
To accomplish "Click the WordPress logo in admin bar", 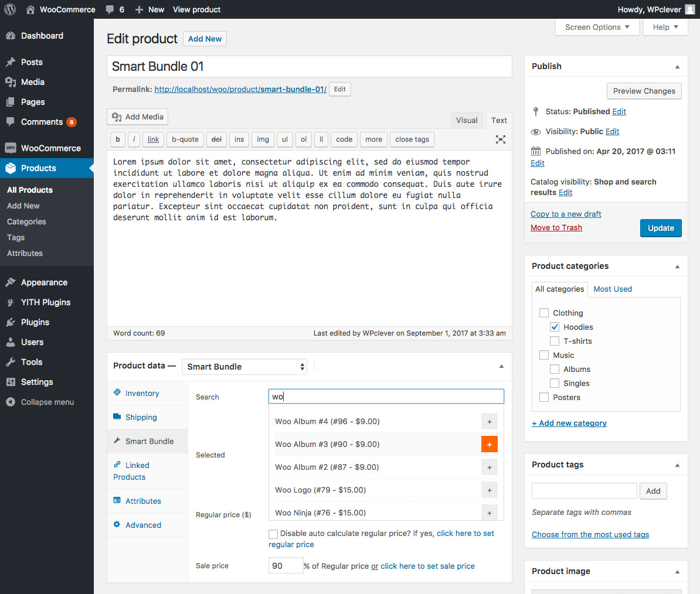I will click(x=10, y=9).
